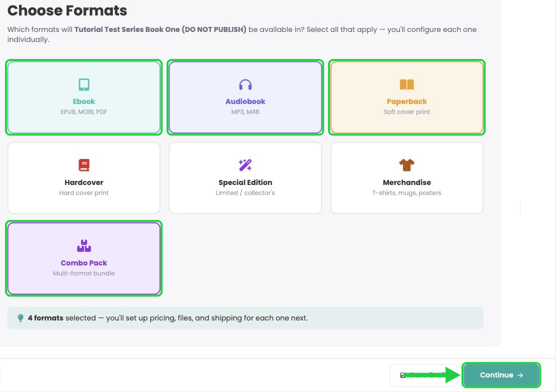This screenshot has height=392, width=556.
Task: Click the red book icon on Hardcover
Action: (83, 165)
